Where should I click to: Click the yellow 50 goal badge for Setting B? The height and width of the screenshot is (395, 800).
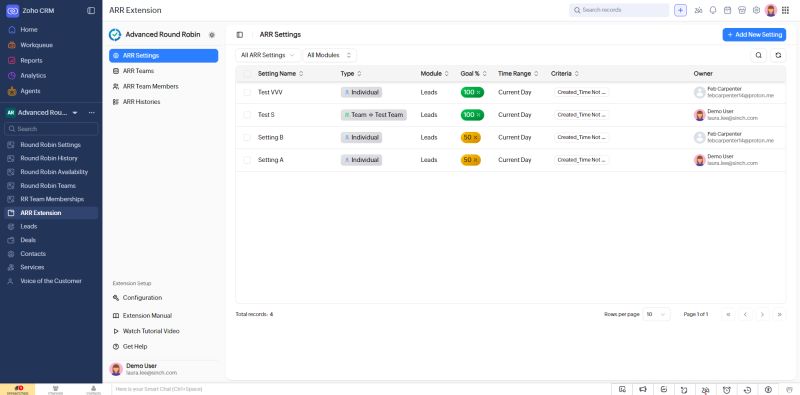(470, 137)
